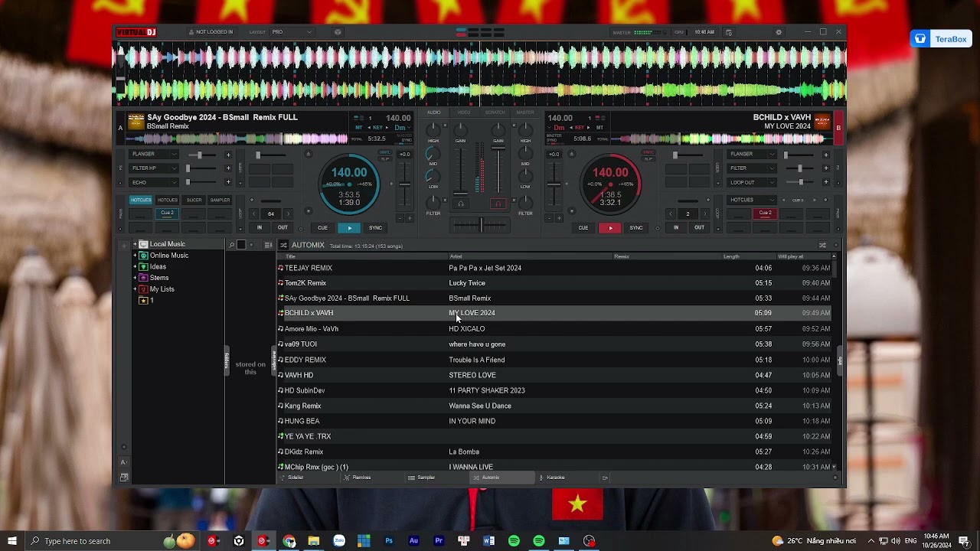The width and height of the screenshot is (980, 551).
Task: Select the Stems folder icon in the tree
Action: (143, 278)
